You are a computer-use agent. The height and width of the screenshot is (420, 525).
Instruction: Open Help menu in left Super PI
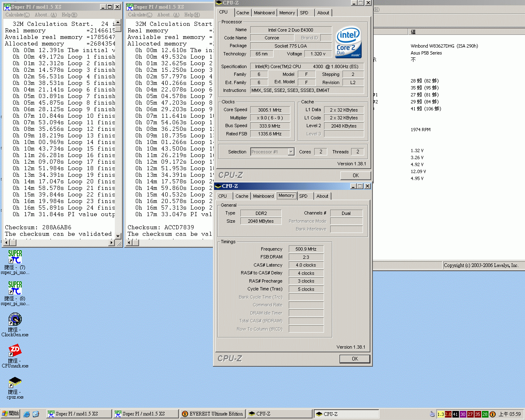69,15
